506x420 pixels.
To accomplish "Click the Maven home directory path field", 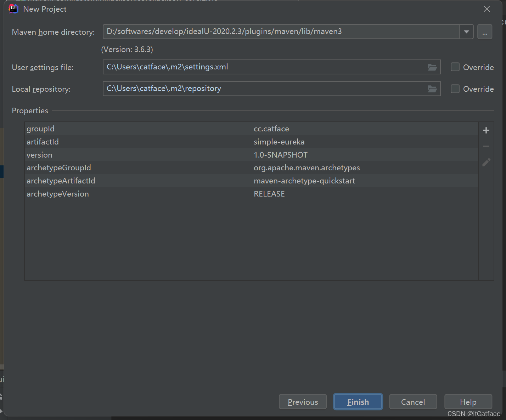I will pos(281,32).
